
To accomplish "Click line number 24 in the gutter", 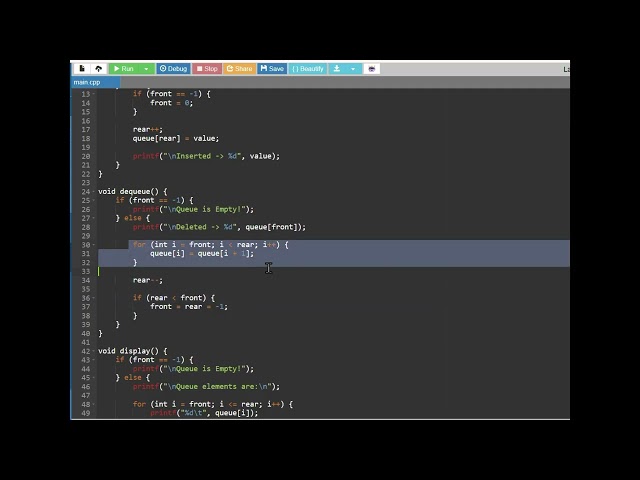I will pos(86,191).
